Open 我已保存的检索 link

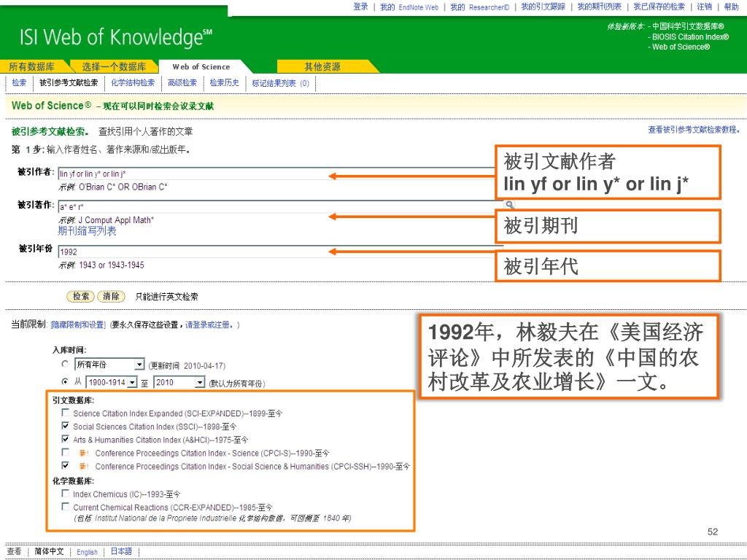click(659, 7)
